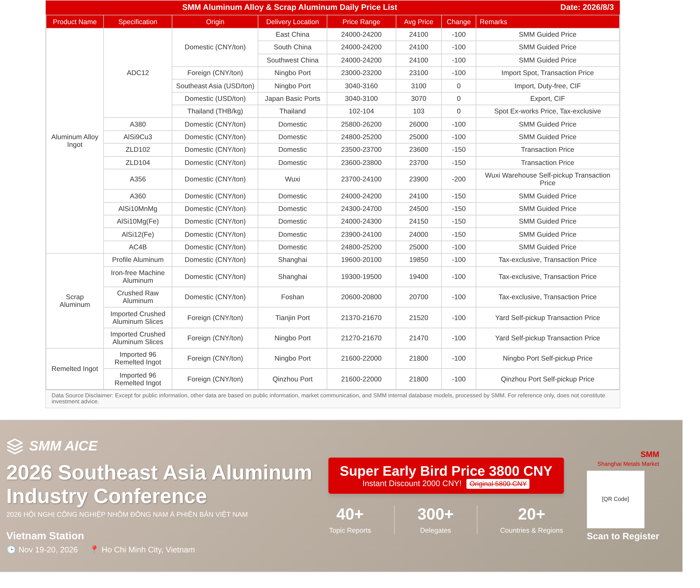Click the location pin icon before Ho Chi Minh City
Viewport: 700px width, 588px height.
[x=94, y=550]
